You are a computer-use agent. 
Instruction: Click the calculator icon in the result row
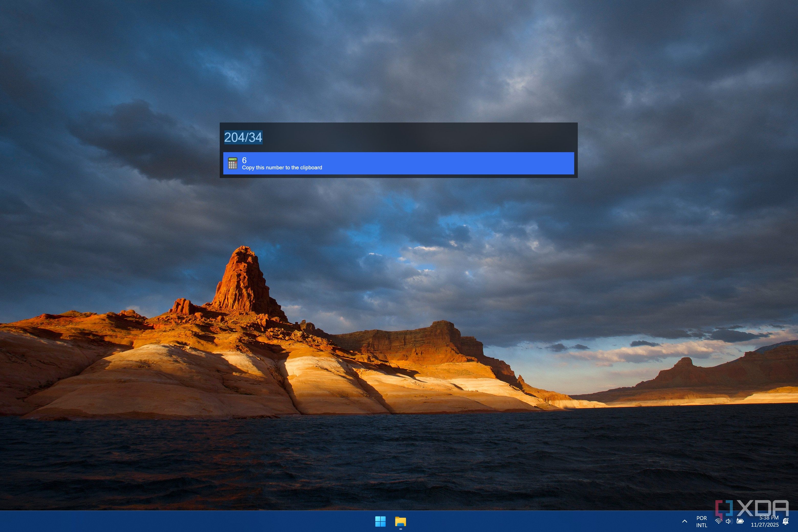[232, 163]
